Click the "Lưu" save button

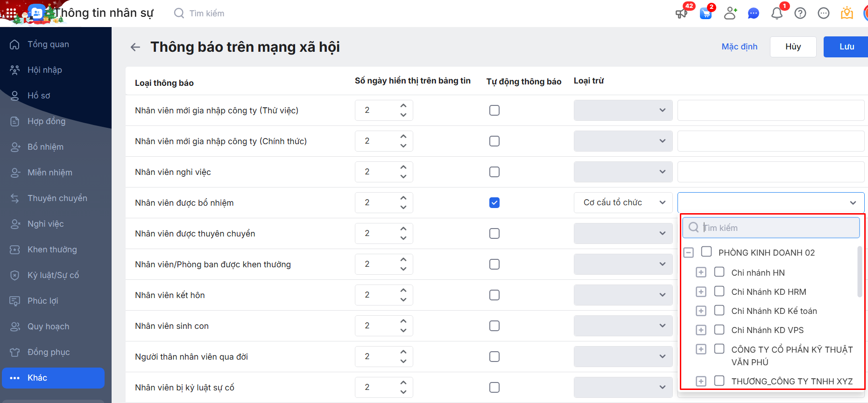pyautogui.click(x=846, y=47)
